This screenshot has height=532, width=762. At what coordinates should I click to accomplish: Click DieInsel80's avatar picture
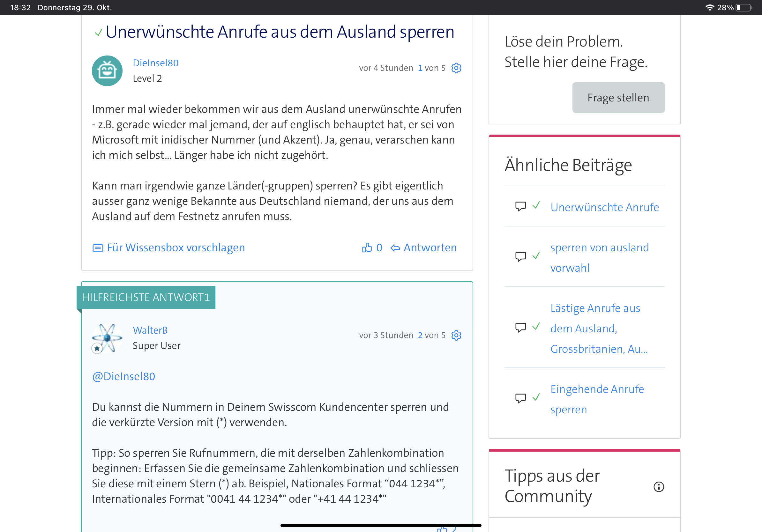click(x=107, y=70)
